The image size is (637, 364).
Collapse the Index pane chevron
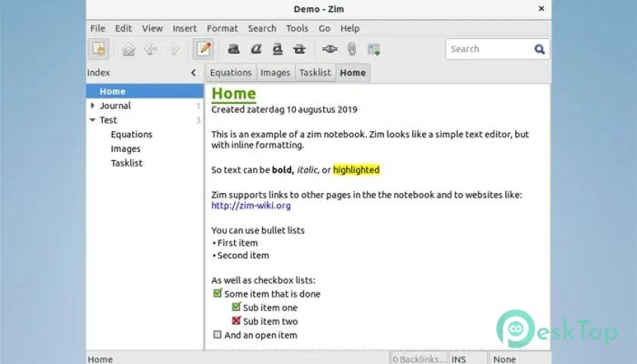193,73
